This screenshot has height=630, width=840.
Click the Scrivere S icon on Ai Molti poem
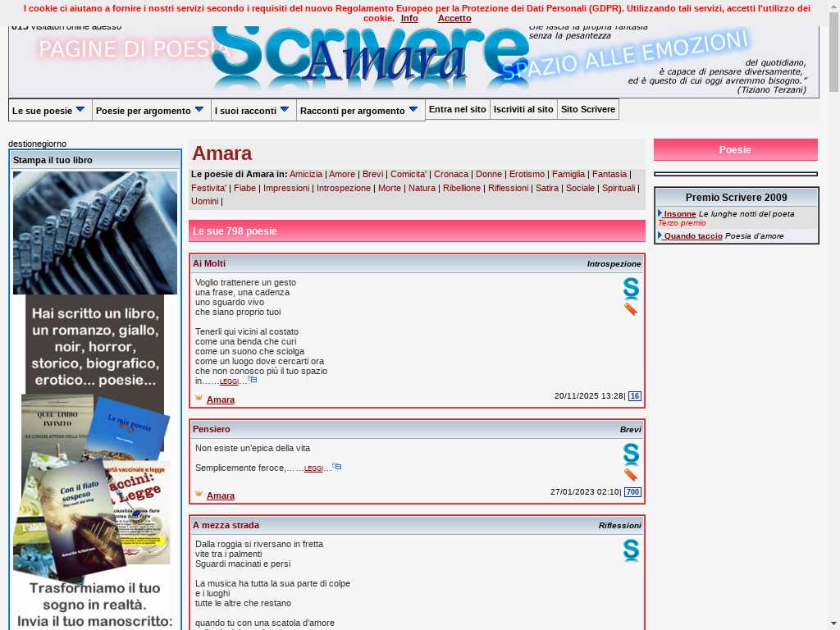[x=630, y=289]
